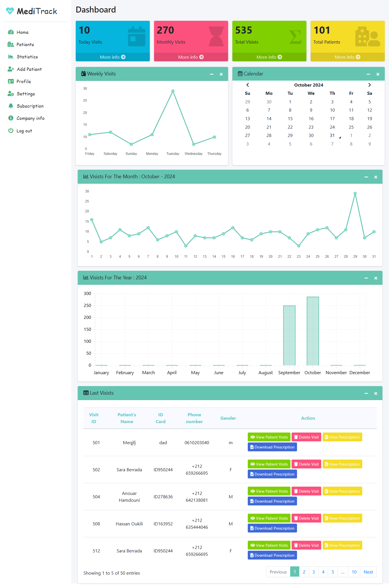Click More info under Monthly Visits

(191, 57)
